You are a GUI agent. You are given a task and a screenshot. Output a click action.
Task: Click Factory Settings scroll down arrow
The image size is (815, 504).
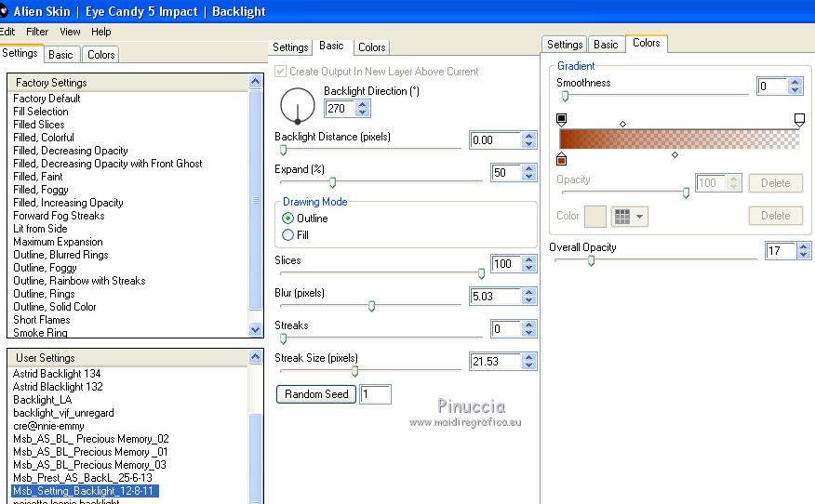[x=255, y=329]
